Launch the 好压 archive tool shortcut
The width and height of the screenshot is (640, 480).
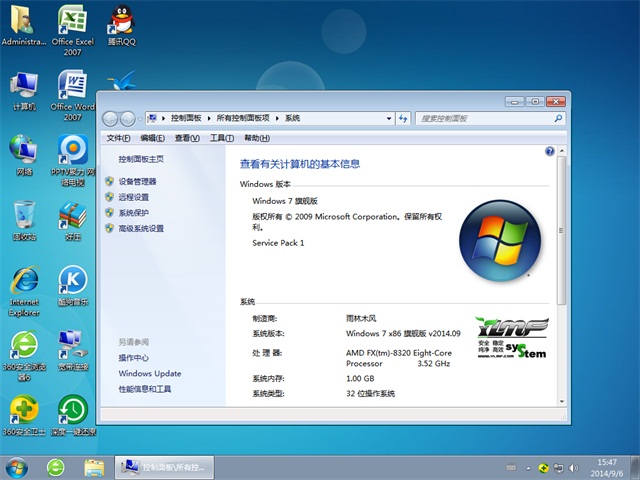[x=73, y=220]
